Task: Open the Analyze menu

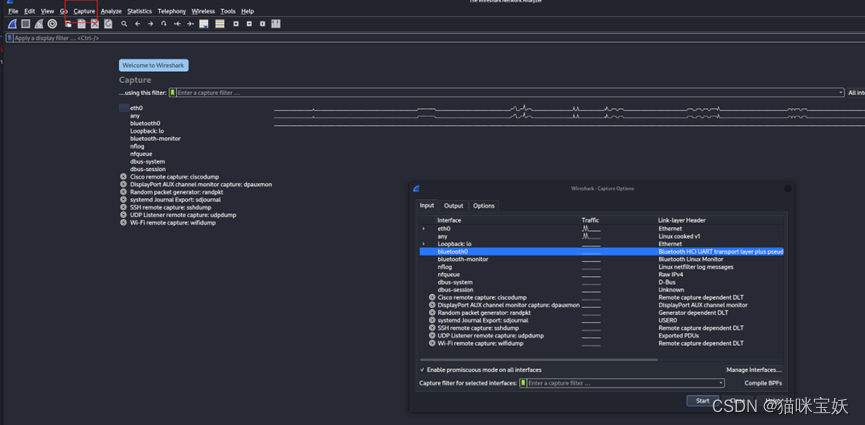Action: (111, 11)
